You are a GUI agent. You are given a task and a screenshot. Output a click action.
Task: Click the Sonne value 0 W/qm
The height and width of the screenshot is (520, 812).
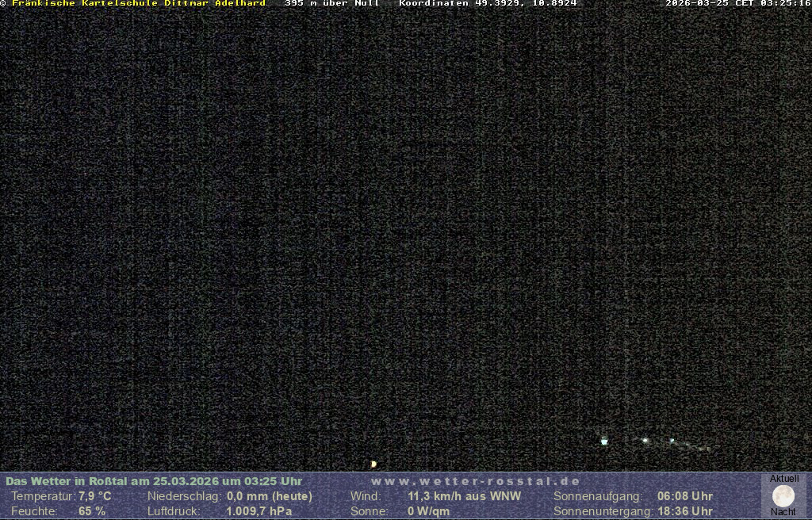click(428, 511)
